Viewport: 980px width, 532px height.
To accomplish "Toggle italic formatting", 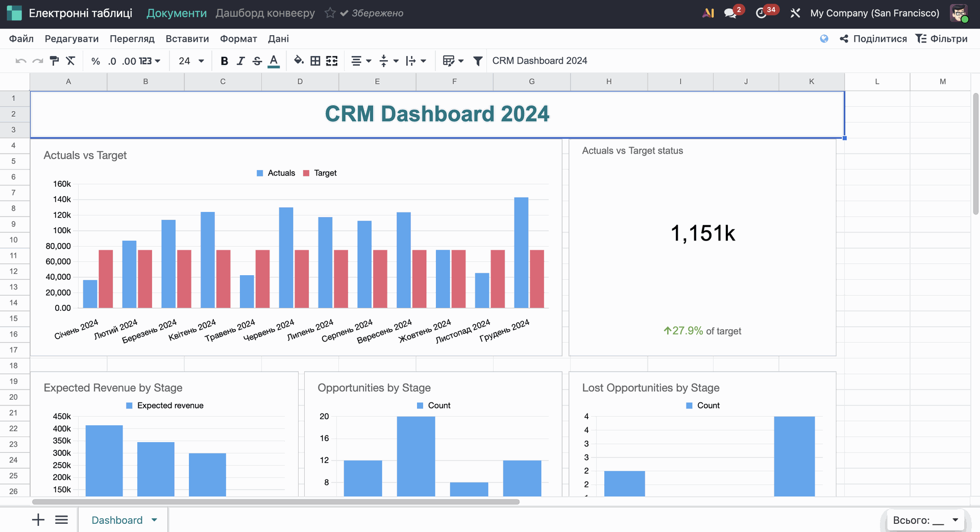I will tap(240, 61).
